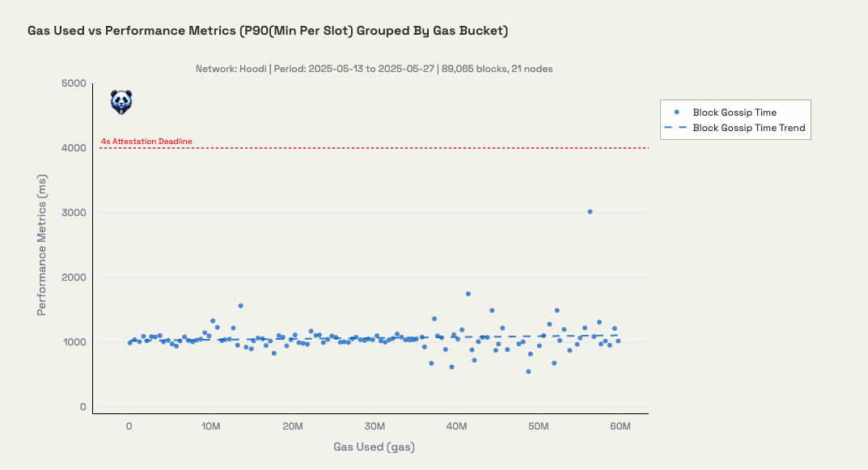868x470 pixels.
Task: Click the red dotted deadline line
Action: [404, 148]
